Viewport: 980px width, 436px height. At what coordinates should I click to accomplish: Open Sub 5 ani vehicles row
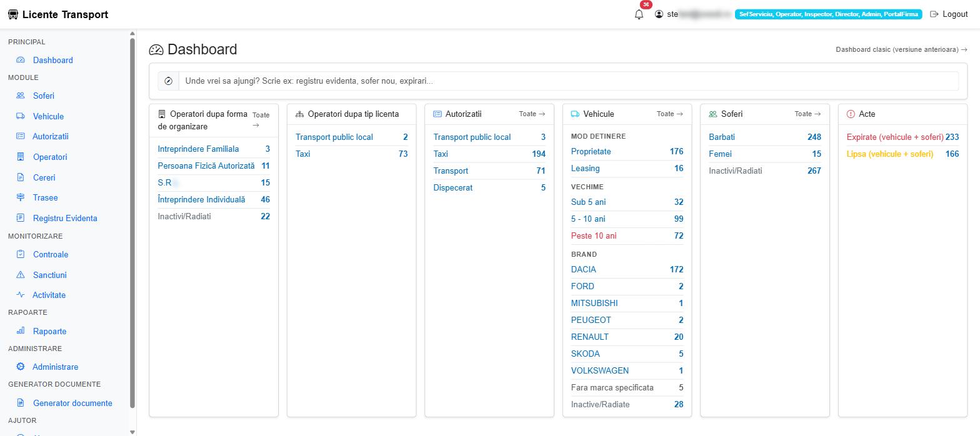point(627,202)
